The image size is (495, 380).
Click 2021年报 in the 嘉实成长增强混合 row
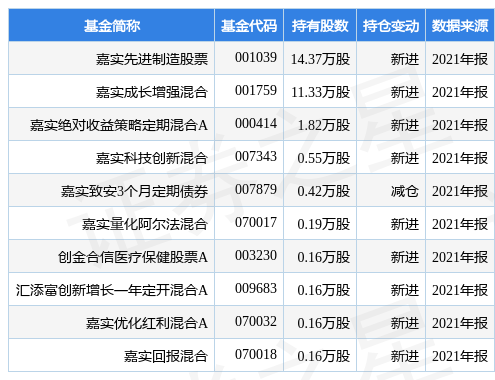coord(460,92)
